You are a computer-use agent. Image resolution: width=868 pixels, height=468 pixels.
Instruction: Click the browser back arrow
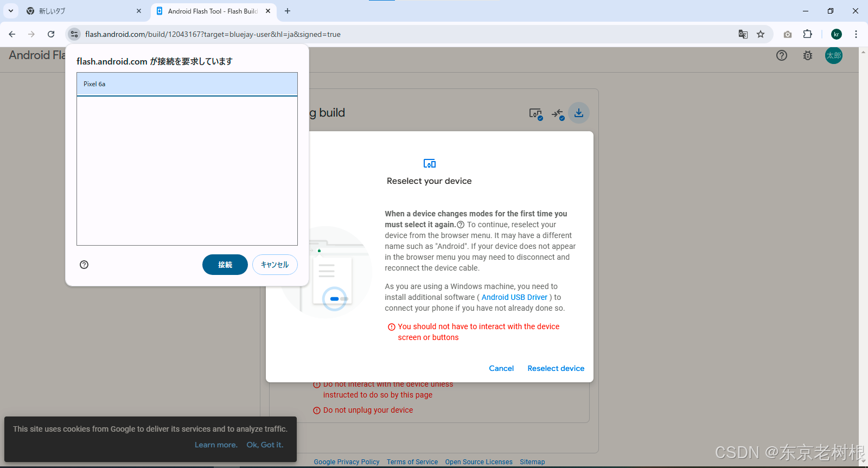[x=12, y=34]
